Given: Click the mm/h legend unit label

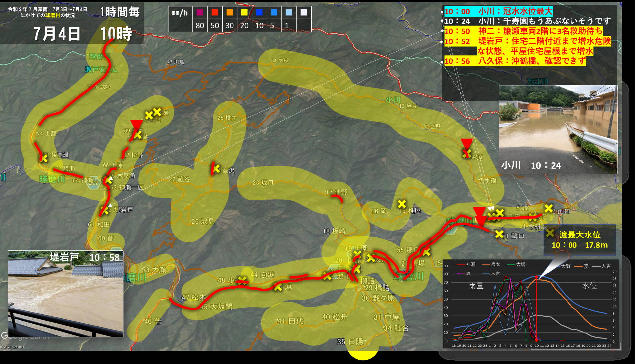Looking at the screenshot, I should (179, 13).
